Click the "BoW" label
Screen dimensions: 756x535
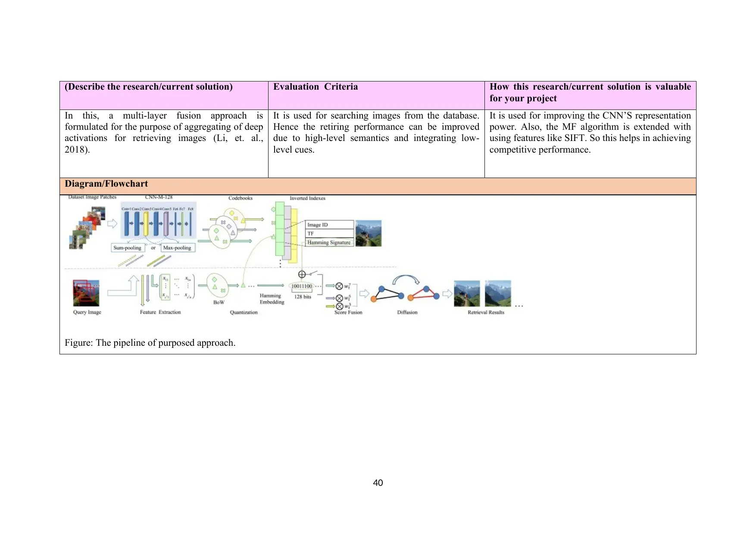(219, 302)
